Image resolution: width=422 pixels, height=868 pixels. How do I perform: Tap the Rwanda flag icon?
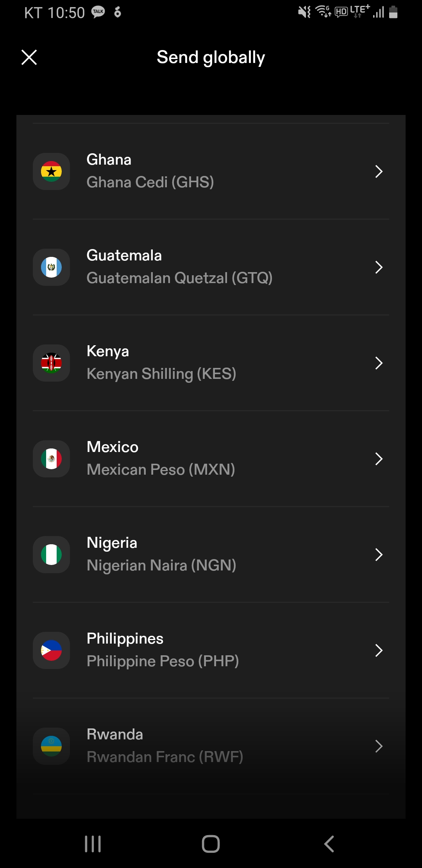pyautogui.click(x=51, y=746)
